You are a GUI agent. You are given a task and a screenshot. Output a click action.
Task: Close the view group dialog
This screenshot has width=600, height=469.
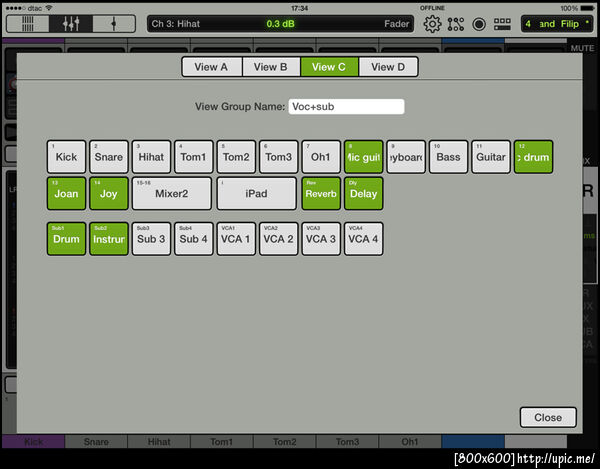548,417
